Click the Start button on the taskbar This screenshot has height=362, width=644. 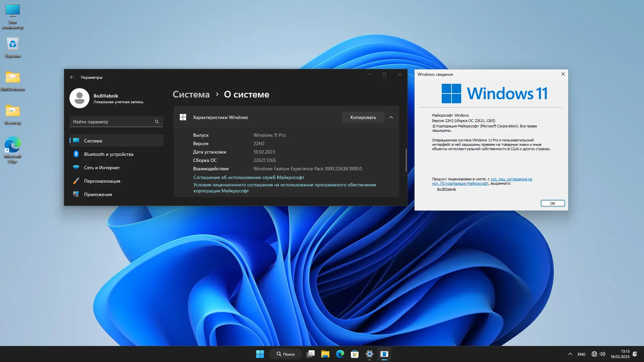[x=260, y=354]
